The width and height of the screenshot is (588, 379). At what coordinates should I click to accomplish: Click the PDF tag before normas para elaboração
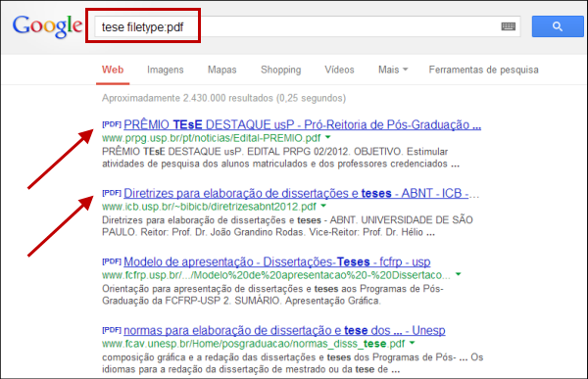point(112,330)
